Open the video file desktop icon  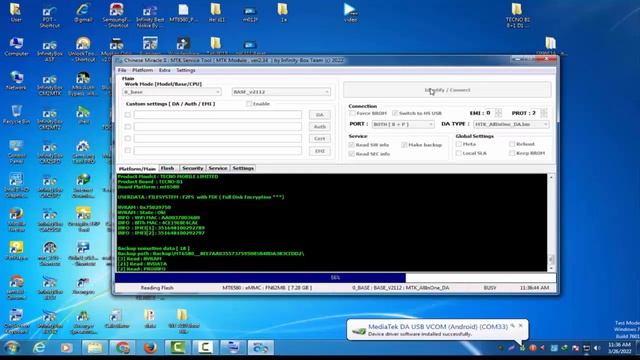point(350,12)
